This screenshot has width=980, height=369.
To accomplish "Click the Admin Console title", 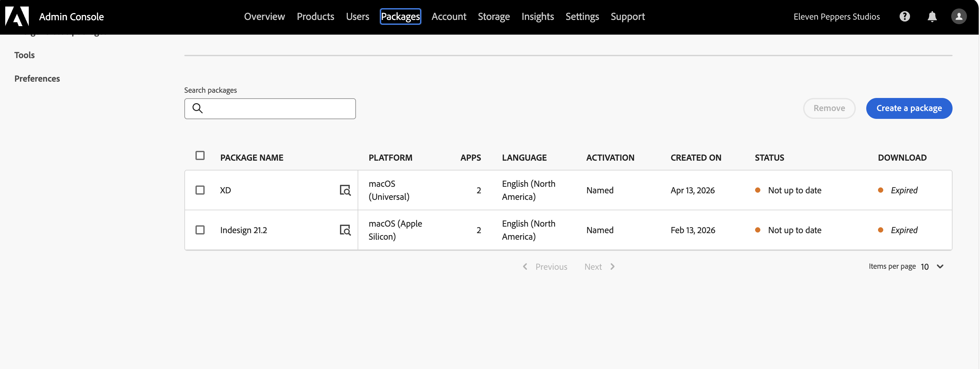I will pos(71,16).
